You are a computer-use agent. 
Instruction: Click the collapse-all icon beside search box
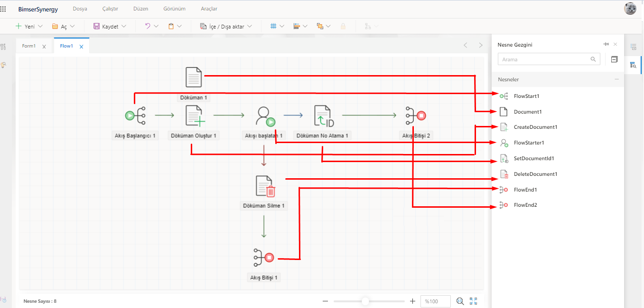614,59
